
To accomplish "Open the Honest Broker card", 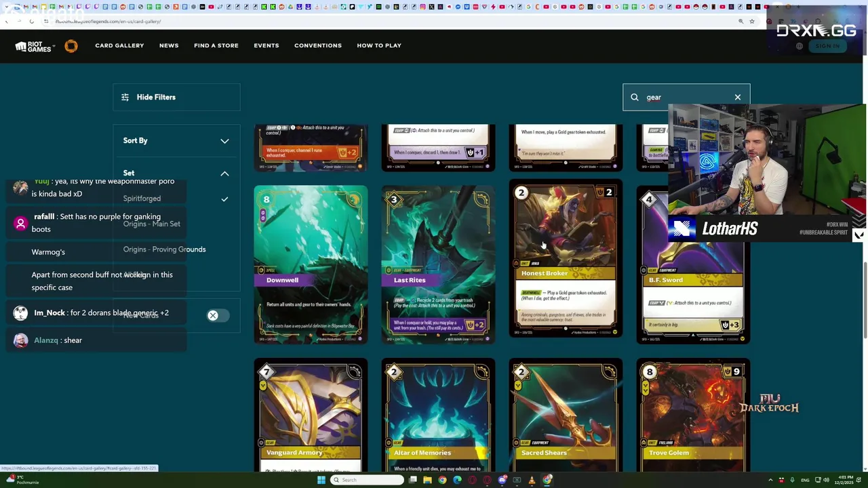I will click(x=566, y=258).
